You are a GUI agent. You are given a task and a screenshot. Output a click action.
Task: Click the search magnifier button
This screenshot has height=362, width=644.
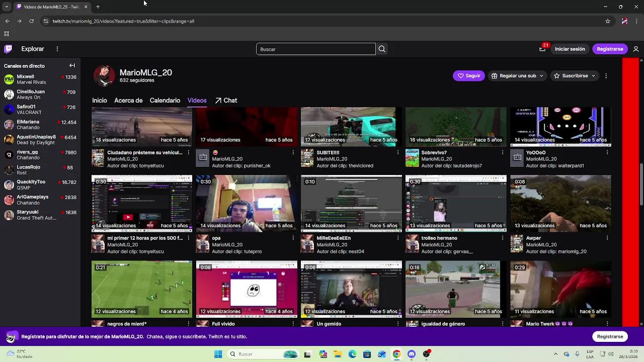tap(382, 49)
